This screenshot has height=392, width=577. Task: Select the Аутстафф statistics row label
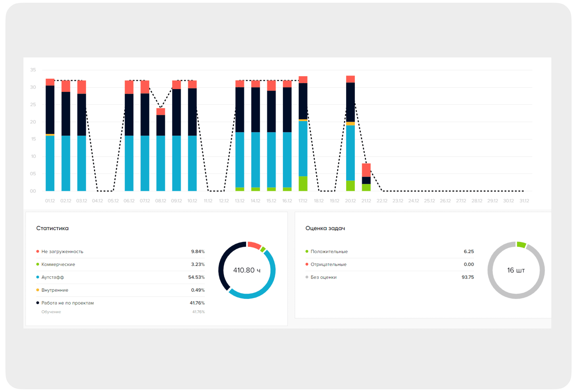[53, 277]
